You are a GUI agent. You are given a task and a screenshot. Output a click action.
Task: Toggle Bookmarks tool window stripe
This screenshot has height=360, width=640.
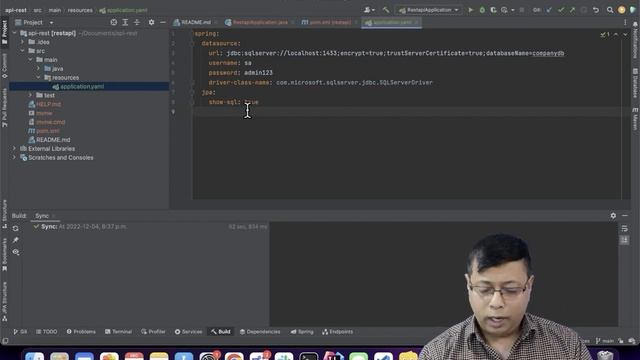(x=4, y=255)
